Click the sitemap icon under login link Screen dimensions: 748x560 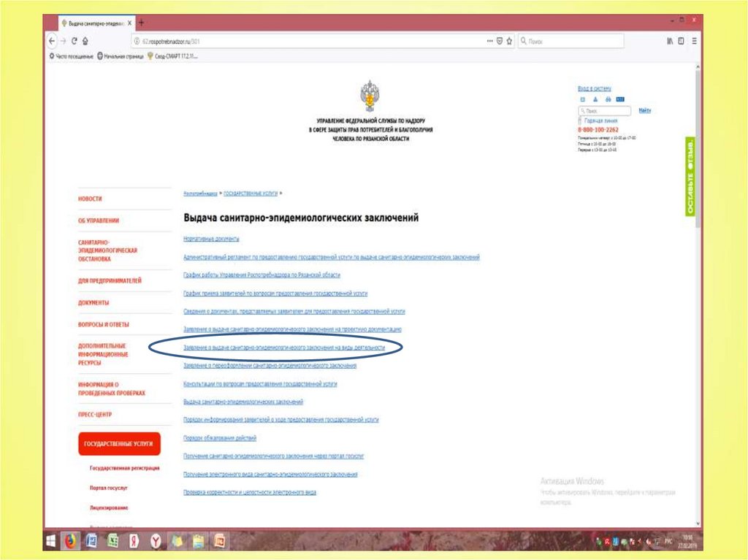click(x=595, y=99)
